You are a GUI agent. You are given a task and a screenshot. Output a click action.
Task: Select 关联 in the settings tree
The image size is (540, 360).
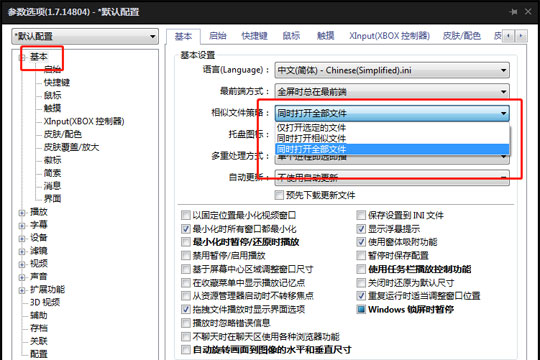[39, 341]
